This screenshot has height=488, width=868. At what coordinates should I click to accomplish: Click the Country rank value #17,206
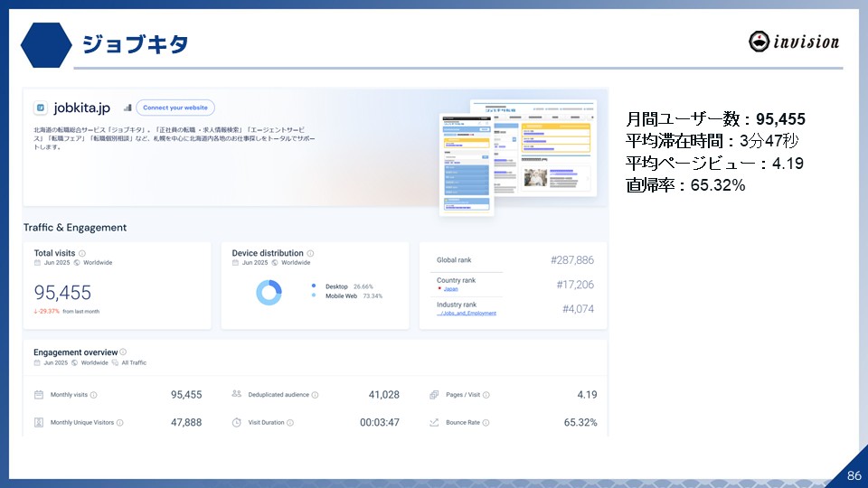(x=575, y=285)
